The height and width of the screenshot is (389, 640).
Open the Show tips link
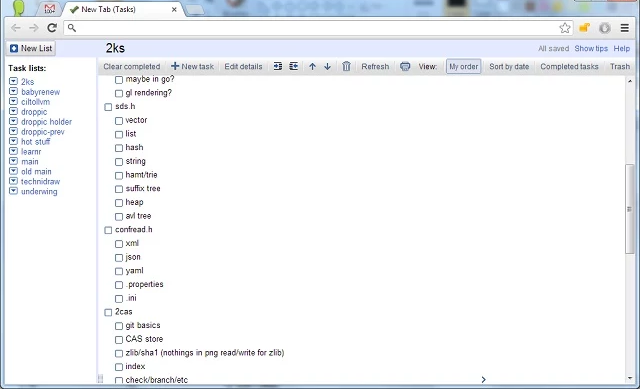click(x=591, y=49)
